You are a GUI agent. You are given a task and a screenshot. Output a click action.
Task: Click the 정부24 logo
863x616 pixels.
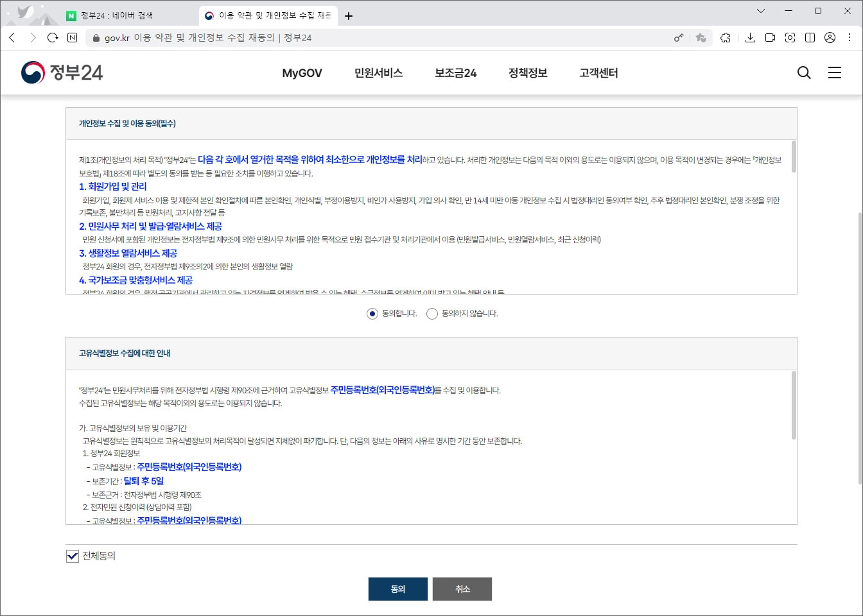[x=61, y=72]
